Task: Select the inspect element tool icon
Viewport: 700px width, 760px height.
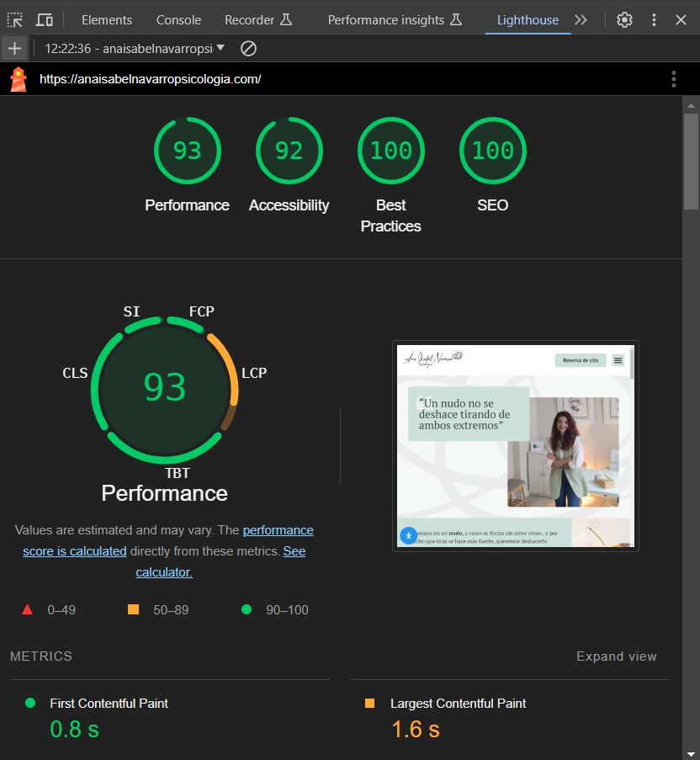Action: (x=15, y=19)
